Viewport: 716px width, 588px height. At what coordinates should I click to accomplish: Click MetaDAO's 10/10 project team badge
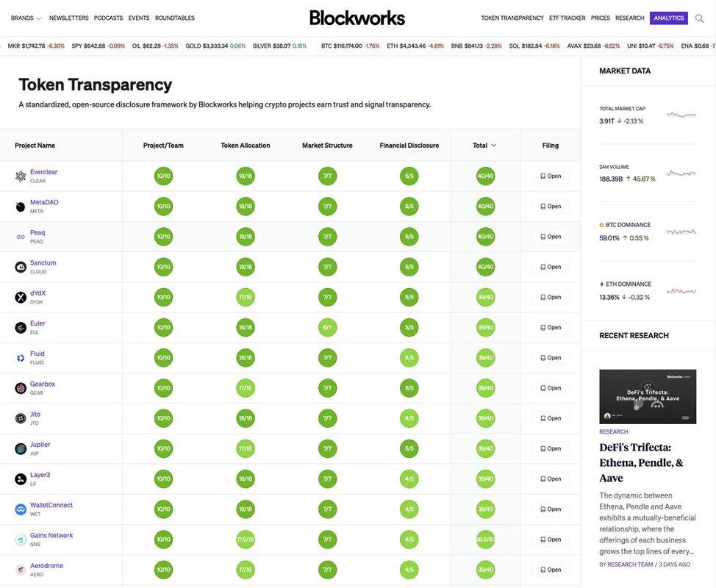(163, 207)
